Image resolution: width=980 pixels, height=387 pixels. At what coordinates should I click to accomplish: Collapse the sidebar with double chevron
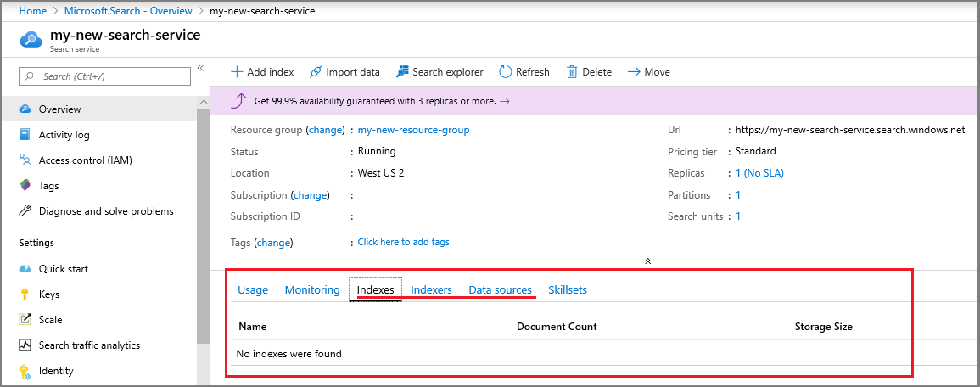201,68
